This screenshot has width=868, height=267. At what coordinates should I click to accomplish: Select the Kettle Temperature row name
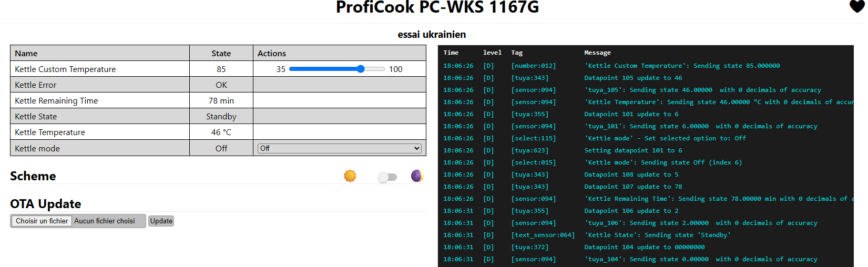click(x=50, y=132)
